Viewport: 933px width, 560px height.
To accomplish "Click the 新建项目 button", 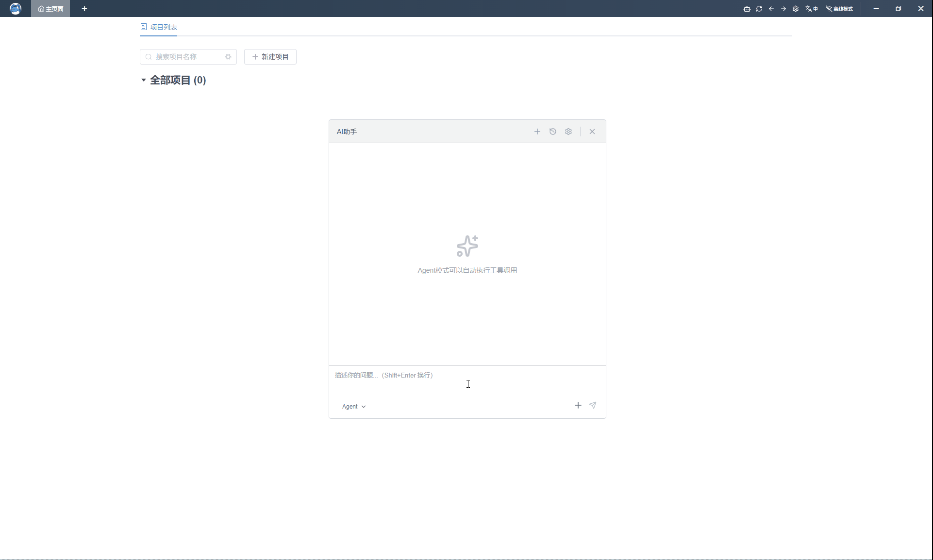I will (x=270, y=57).
